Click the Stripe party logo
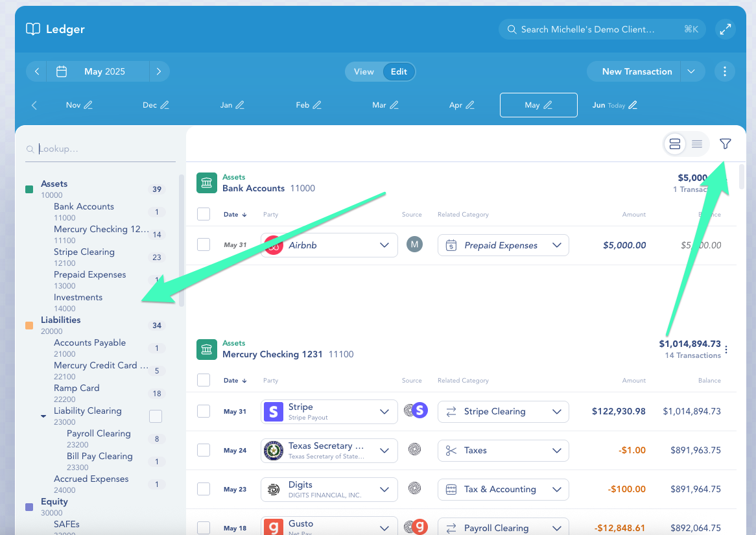Viewport: 756px width, 535px height. tap(274, 412)
